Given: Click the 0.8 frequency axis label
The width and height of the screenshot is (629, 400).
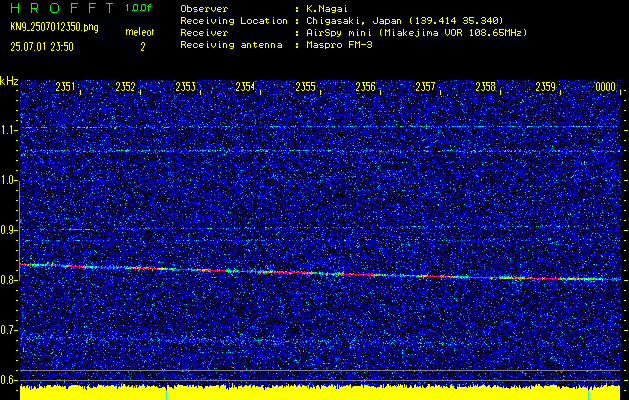Looking at the screenshot, I should click(7, 280).
